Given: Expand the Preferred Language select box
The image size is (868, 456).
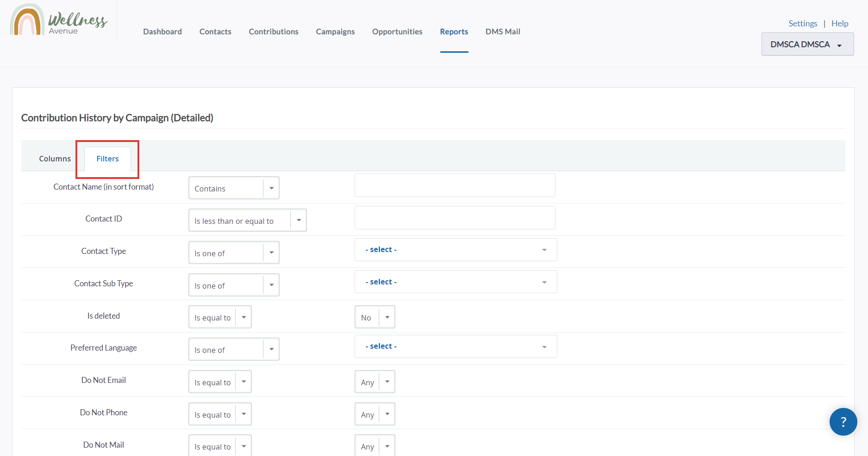Looking at the screenshot, I should [x=456, y=346].
